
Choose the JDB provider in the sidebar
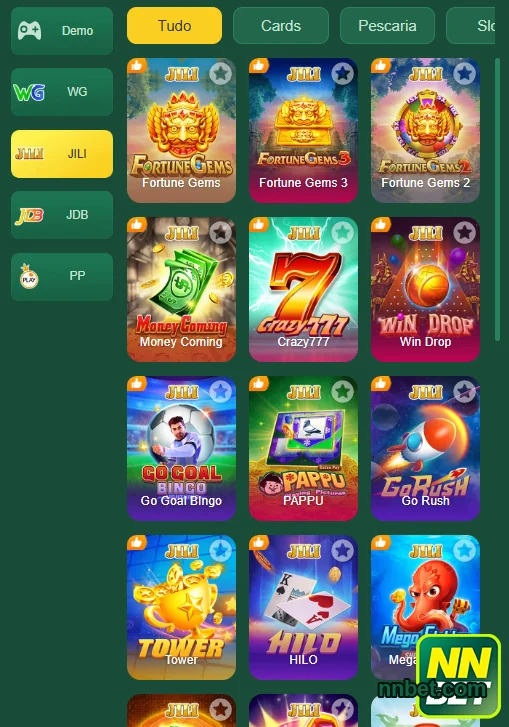tap(62, 215)
